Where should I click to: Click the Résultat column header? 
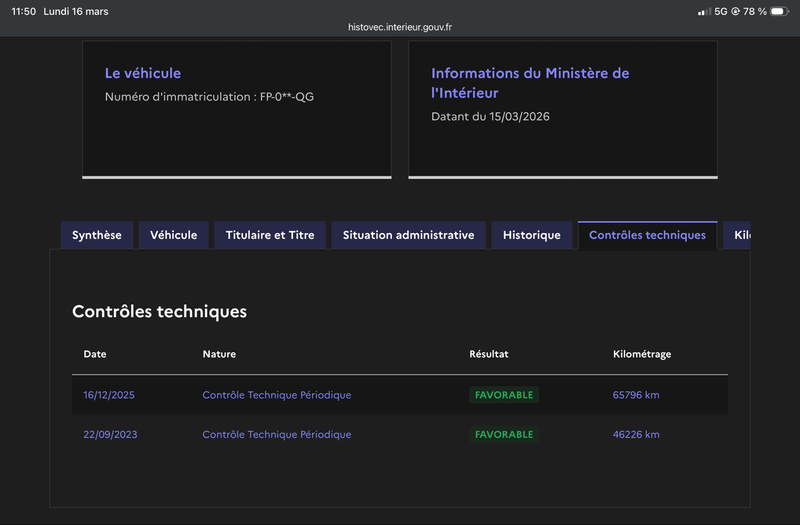click(x=489, y=354)
